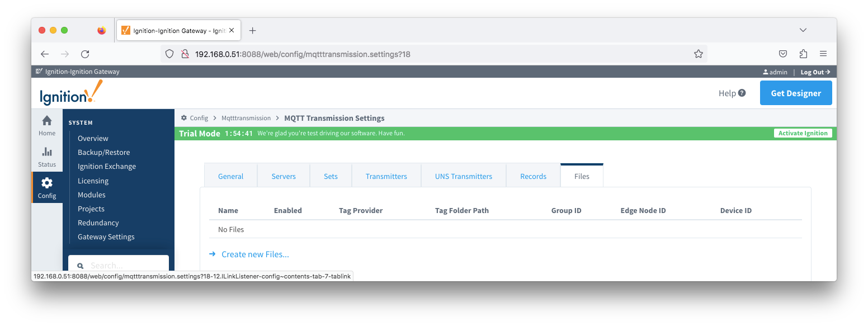Open a new browser tab

252,30
